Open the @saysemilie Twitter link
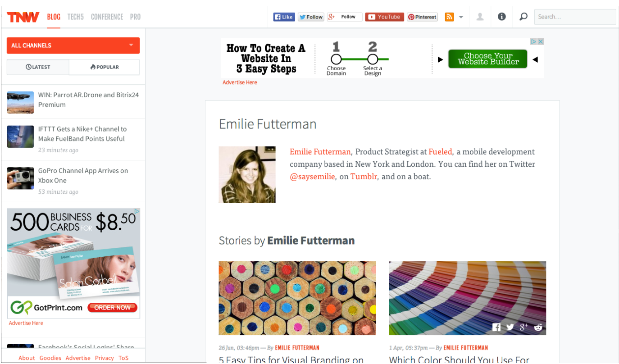Screen dimensions: 619x364 tap(312, 177)
